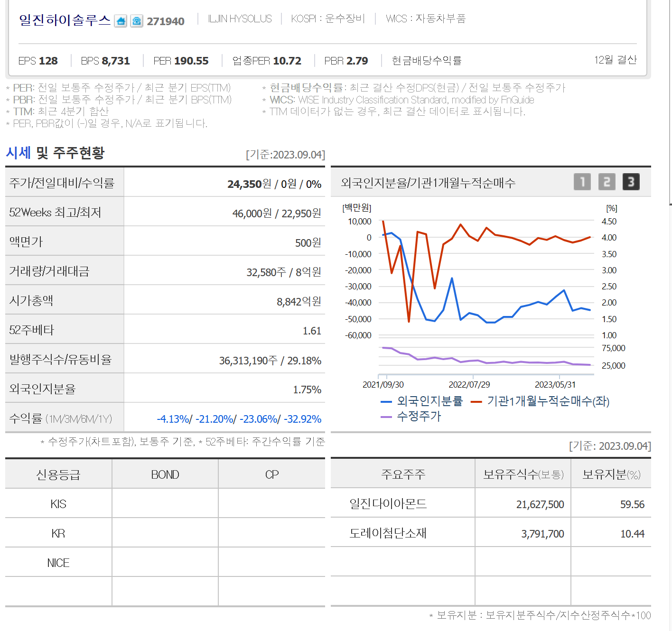
Task: Click the purple adjusted price line in chart
Action: 487,362
